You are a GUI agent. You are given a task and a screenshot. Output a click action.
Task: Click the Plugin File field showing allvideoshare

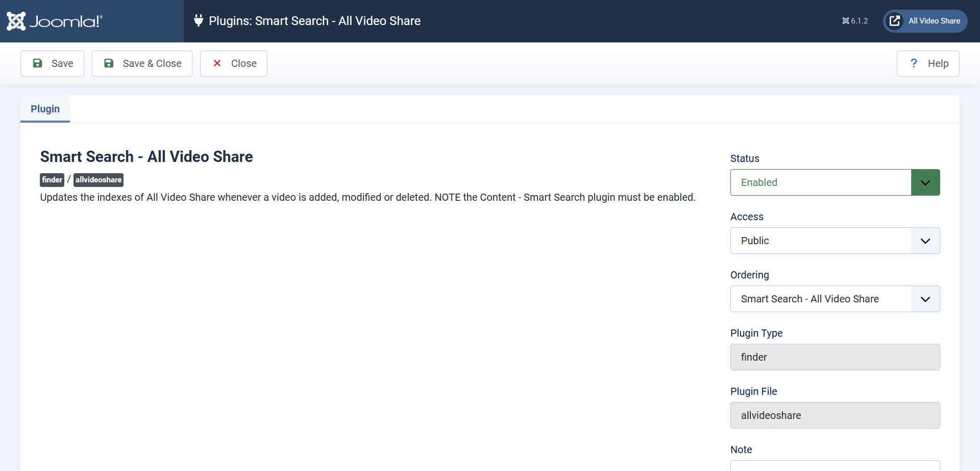pos(835,415)
